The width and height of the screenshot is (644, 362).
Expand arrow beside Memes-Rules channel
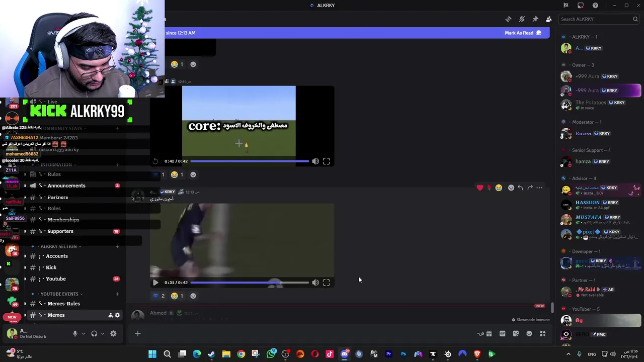pos(25,304)
